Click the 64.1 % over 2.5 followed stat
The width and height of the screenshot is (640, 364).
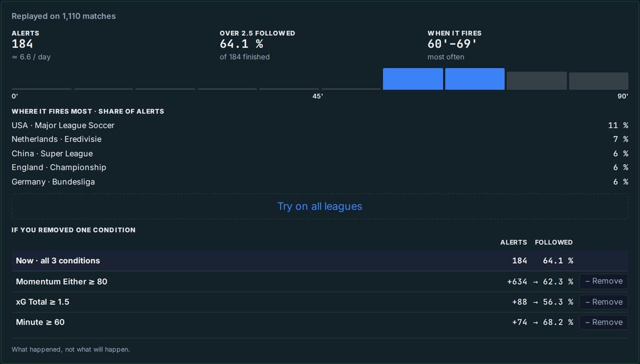(x=241, y=44)
